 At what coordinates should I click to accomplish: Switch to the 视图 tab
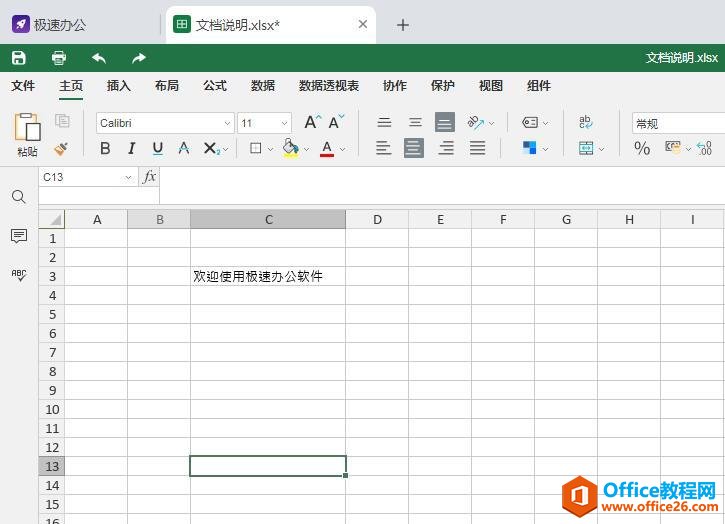tap(491, 86)
